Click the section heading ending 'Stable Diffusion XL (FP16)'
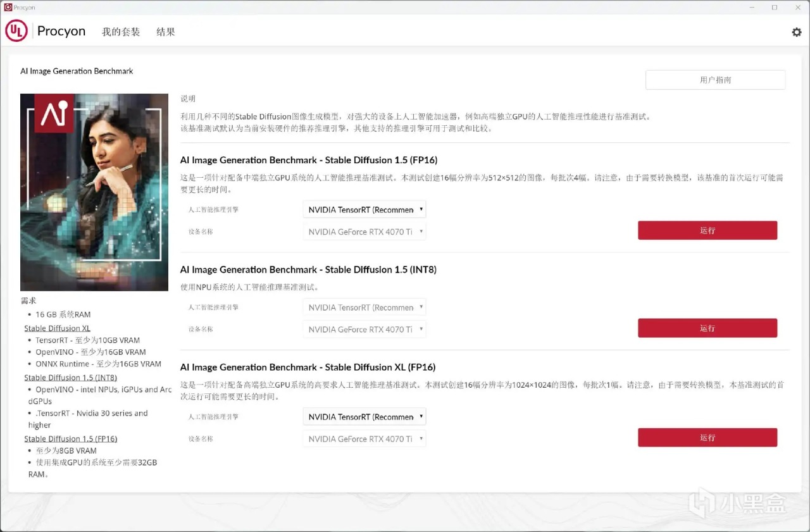 308,367
